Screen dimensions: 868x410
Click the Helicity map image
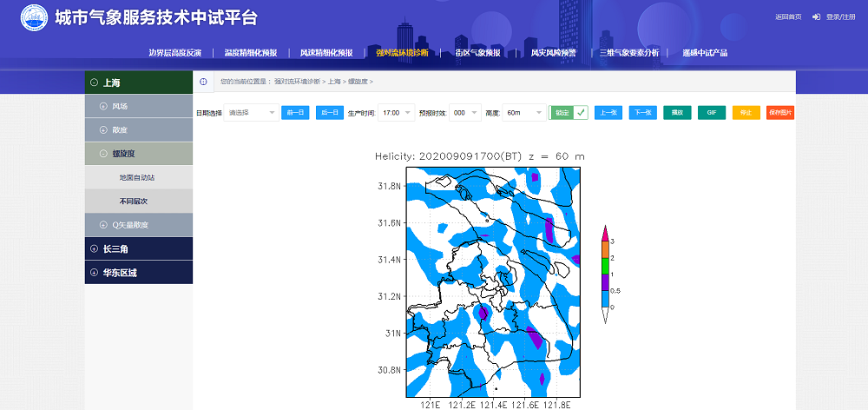493,282
